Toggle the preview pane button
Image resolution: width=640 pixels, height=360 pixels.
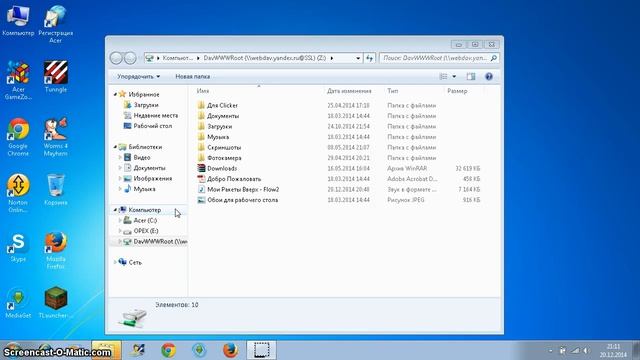[x=471, y=76]
